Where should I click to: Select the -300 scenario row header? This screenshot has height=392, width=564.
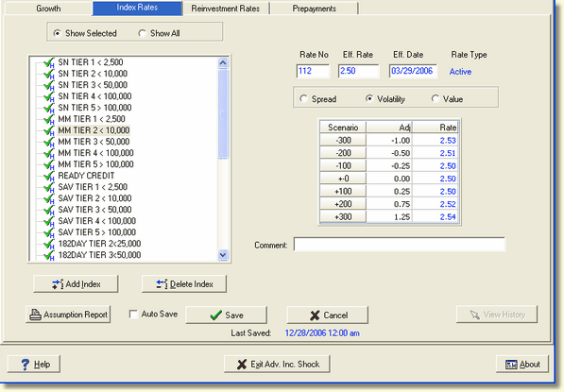coord(343,140)
